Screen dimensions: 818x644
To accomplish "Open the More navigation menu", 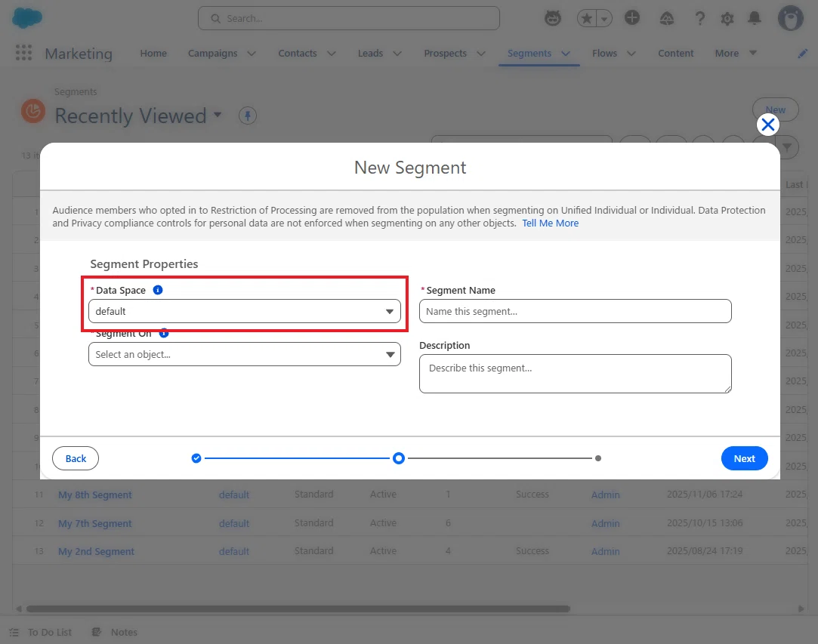I will click(x=736, y=53).
